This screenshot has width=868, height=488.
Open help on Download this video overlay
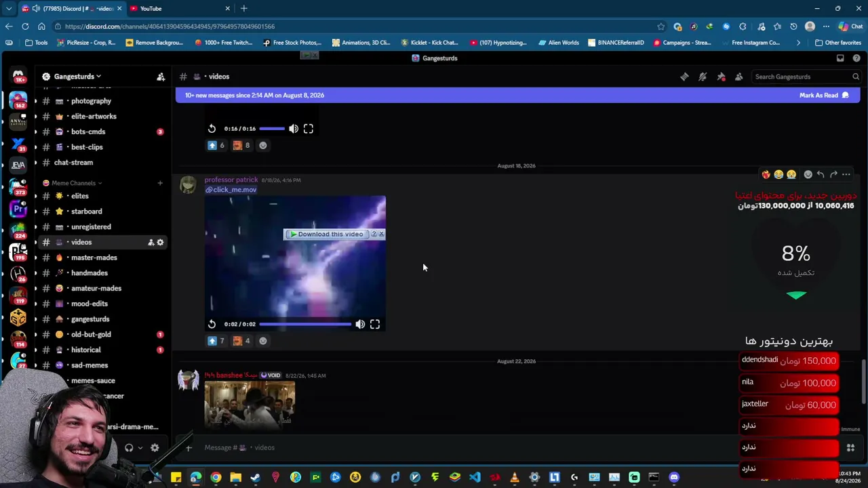coord(374,235)
